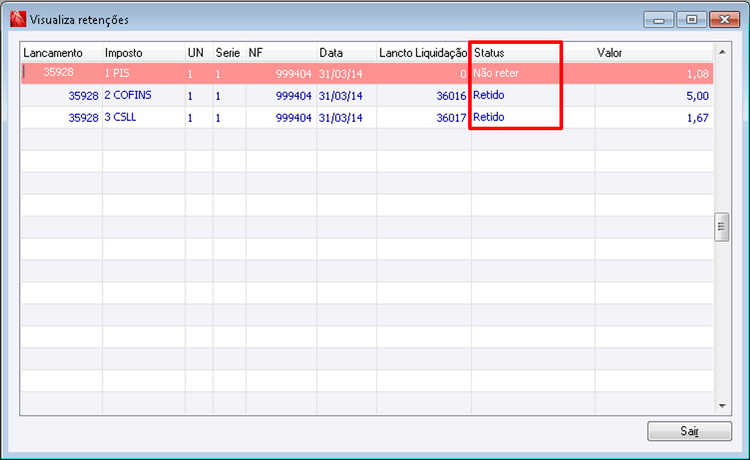Click the vertical scrollbar thumb
The width and height of the screenshot is (750, 460).
(x=722, y=227)
